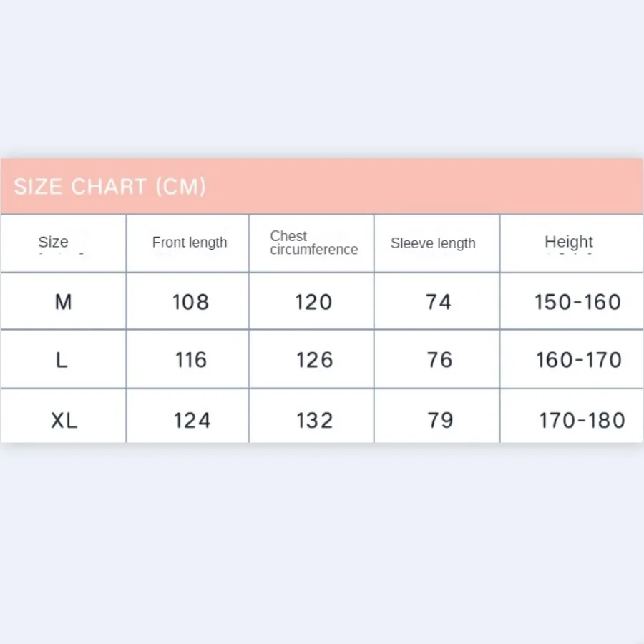Viewport: 644px width, 644px height.
Task: Click the Size column header
Action: pyautogui.click(x=54, y=242)
